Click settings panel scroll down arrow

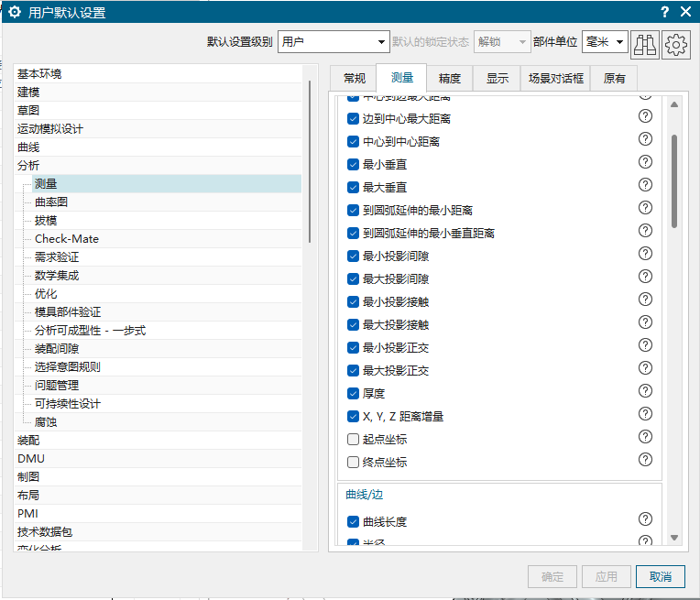[x=674, y=538]
